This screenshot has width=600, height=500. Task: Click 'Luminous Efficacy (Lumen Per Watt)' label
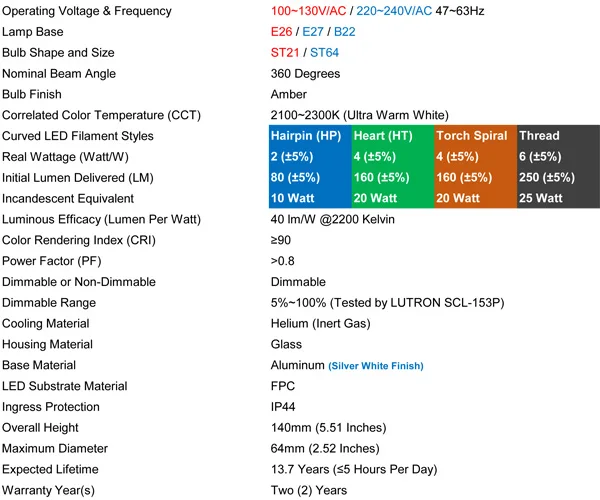click(x=101, y=219)
